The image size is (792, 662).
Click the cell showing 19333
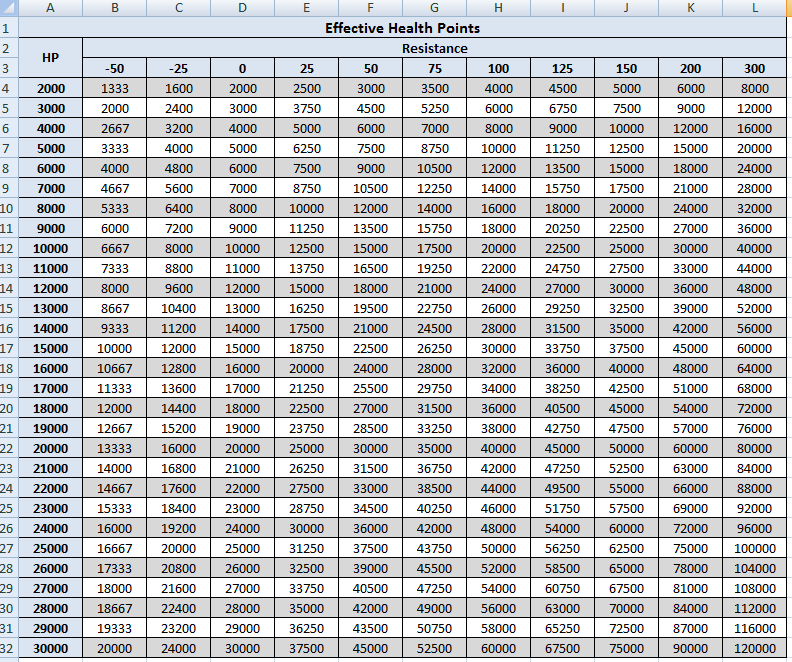point(115,628)
